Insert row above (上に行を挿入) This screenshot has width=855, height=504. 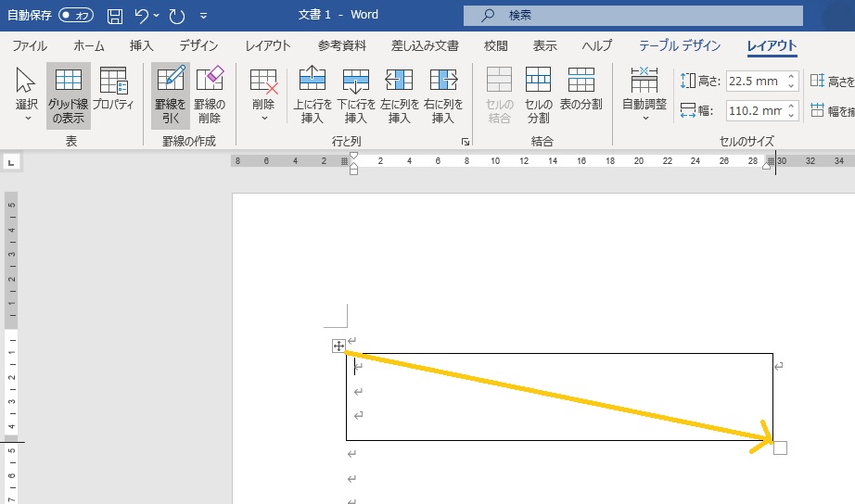(313, 95)
